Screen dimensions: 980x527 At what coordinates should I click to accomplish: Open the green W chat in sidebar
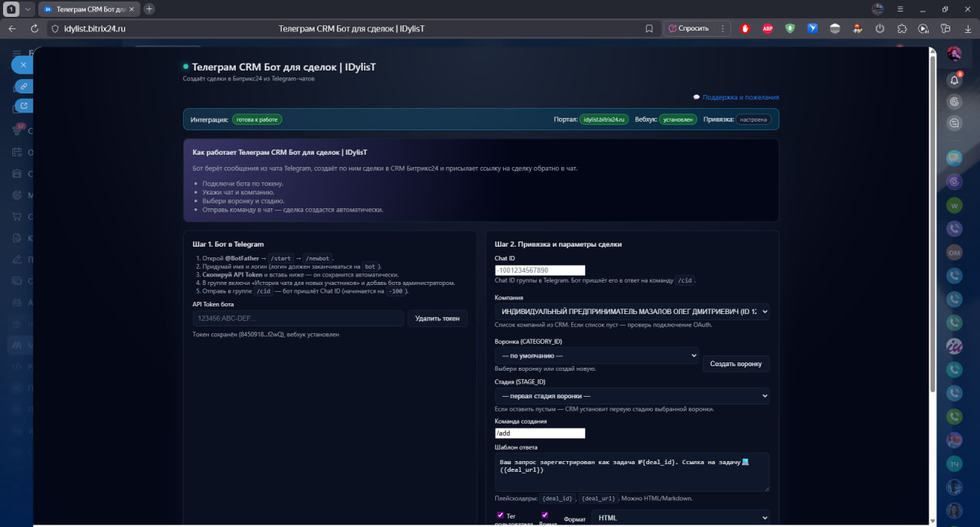[954, 205]
